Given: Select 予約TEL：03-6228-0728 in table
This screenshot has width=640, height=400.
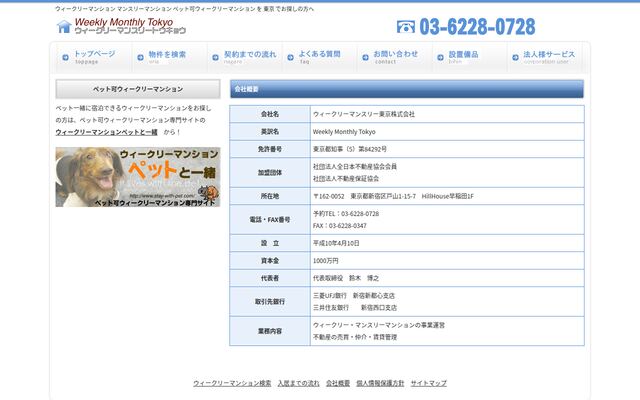Looking at the screenshot, I should 346,214.
